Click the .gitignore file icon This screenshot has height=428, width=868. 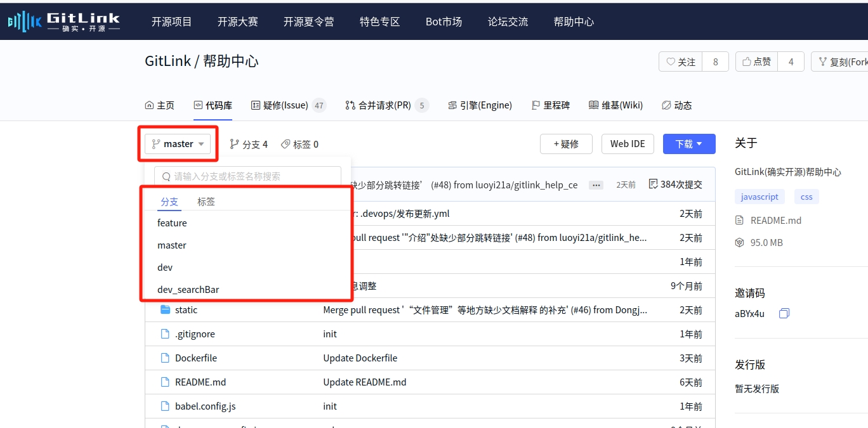[x=165, y=334]
